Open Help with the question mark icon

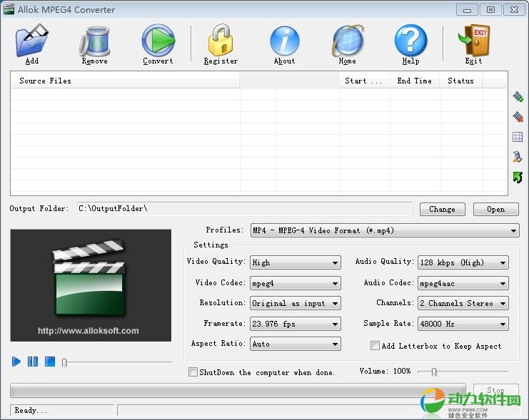[410, 42]
